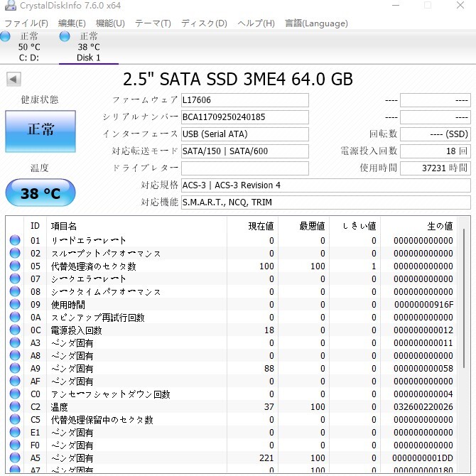Select the 代替処理済のセクタ数 row name
Viewport: 476px width, 476px height.
click(x=93, y=266)
